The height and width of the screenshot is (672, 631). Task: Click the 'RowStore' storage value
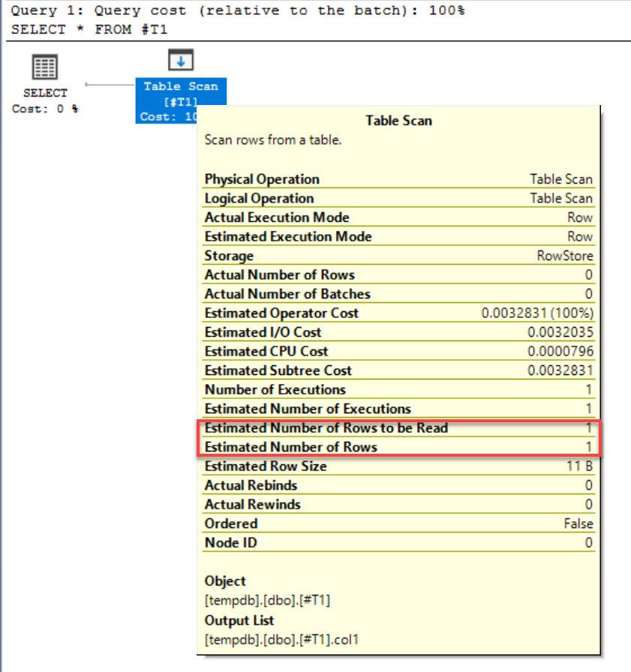[x=565, y=256]
